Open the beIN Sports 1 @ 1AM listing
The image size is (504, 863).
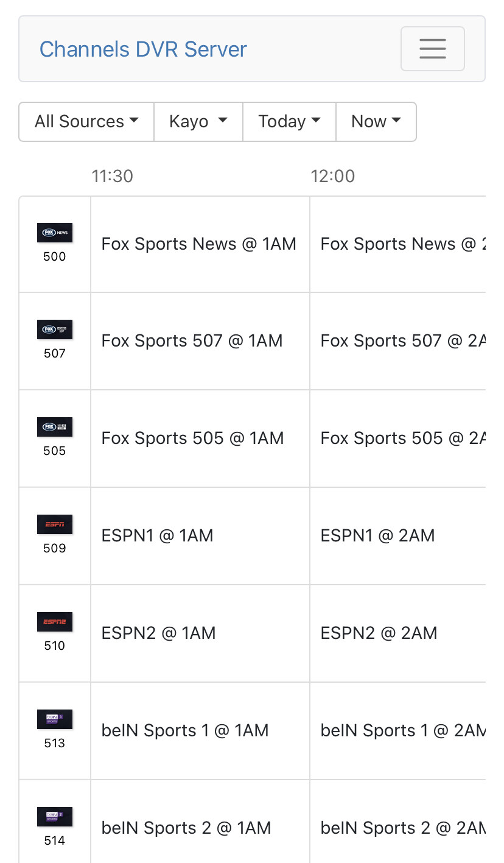click(185, 731)
